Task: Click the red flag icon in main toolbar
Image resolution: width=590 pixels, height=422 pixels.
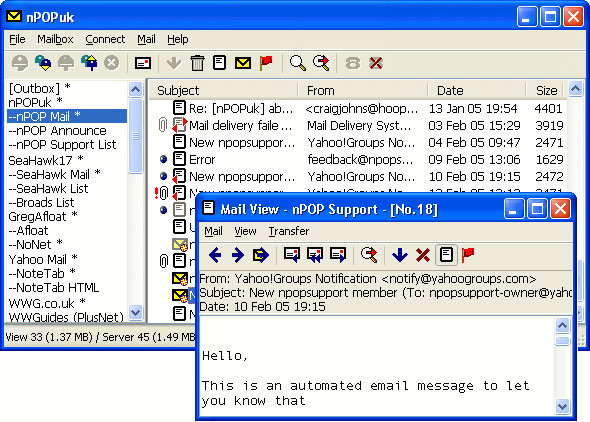Action: (266, 63)
